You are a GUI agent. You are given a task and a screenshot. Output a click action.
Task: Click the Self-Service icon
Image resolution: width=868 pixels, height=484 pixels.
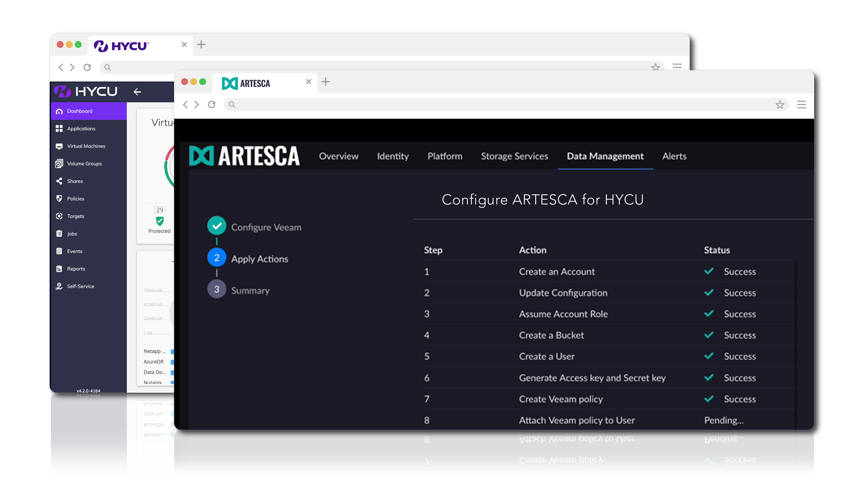point(59,286)
